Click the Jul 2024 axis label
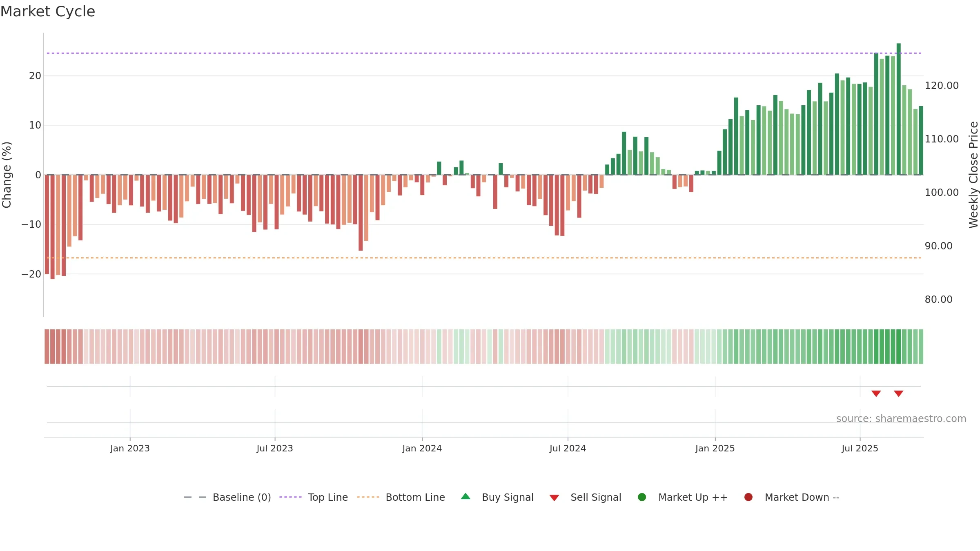 click(x=568, y=448)
